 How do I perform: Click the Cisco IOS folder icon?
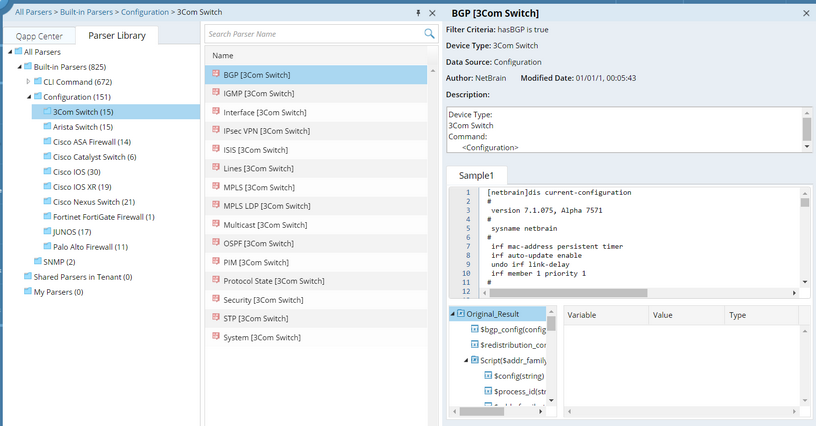coord(47,172)
